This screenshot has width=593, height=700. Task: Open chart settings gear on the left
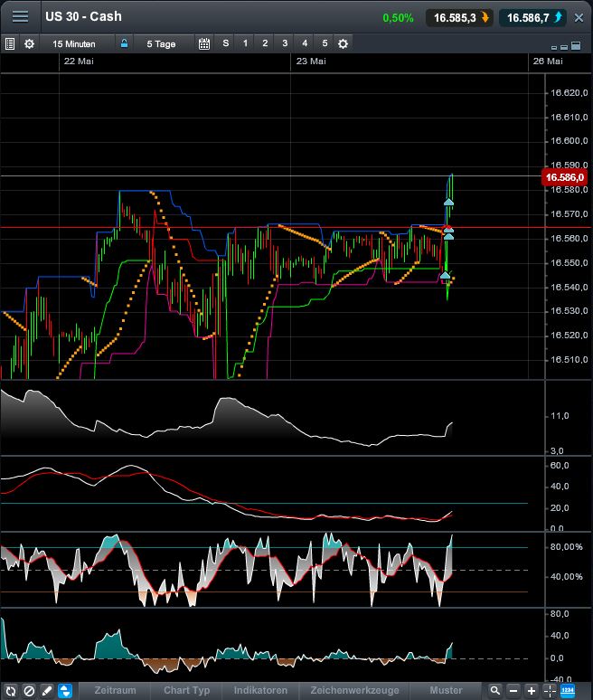(29, 43)
